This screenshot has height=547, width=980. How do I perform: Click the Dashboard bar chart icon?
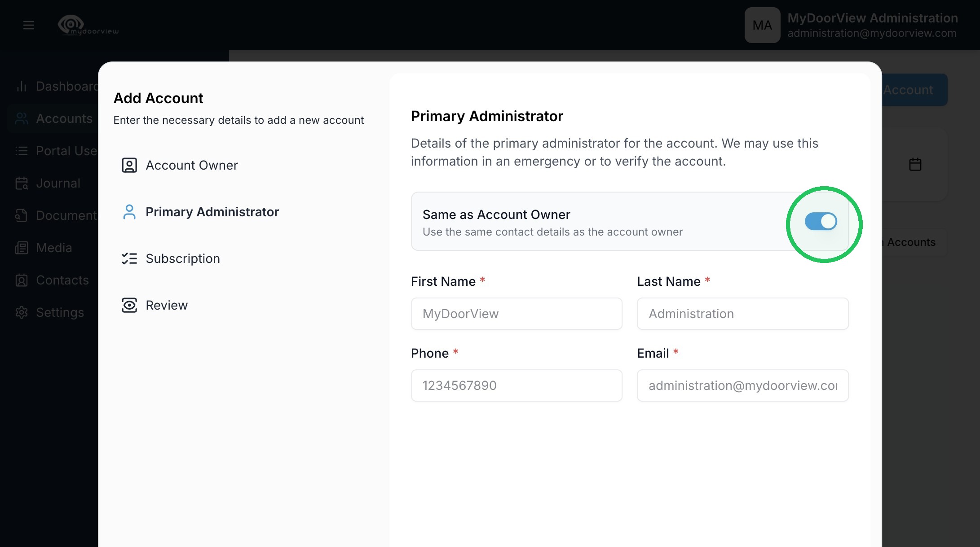click(22, 86)
